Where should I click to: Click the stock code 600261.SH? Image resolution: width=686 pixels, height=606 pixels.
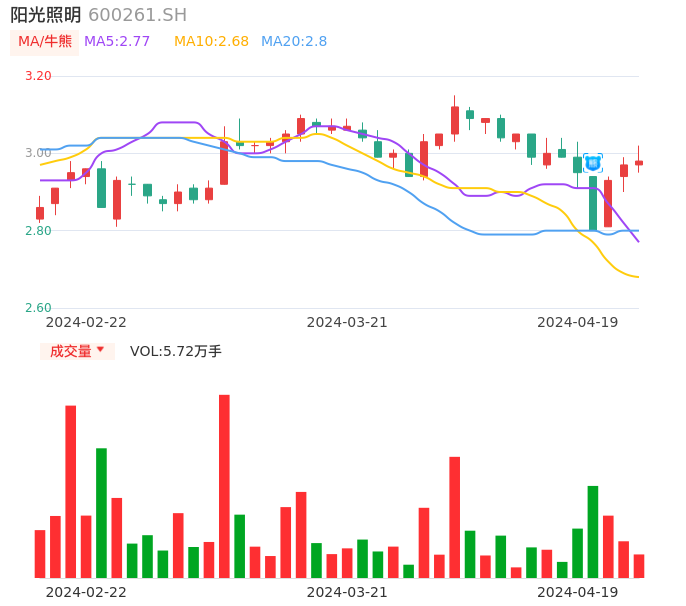click(x=137, y=15)
